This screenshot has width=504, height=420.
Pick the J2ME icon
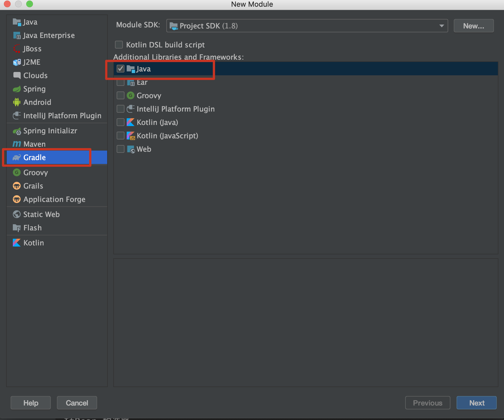(17, 62)
